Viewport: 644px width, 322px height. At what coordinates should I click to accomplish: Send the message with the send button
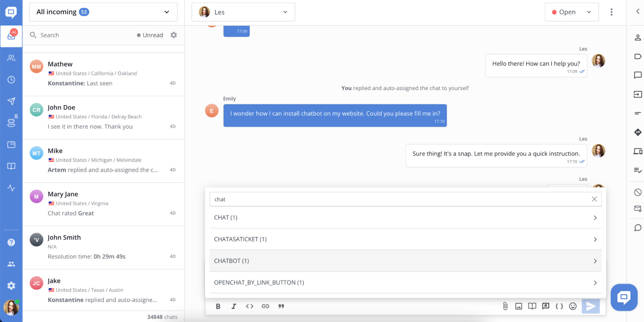(x=590, y=306)
